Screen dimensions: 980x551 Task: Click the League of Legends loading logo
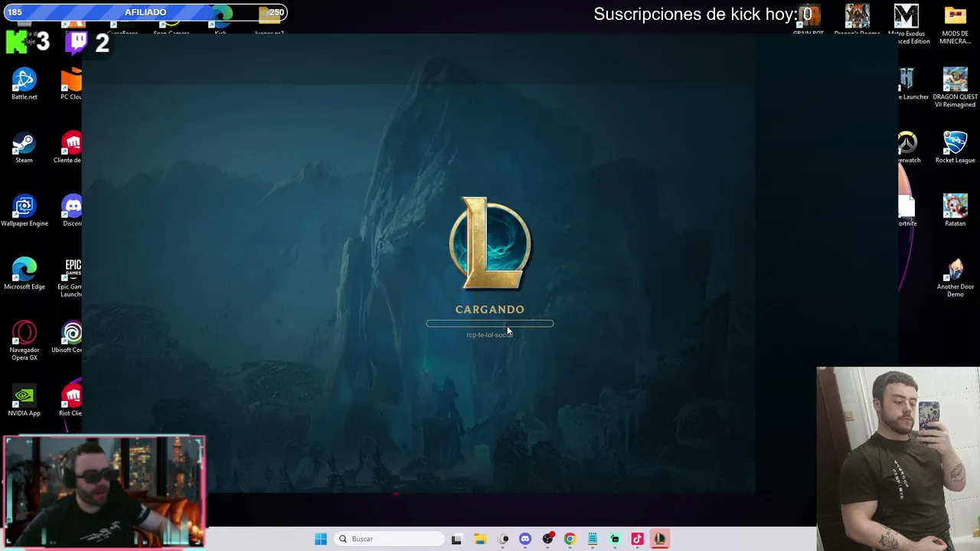click(490, 243)
